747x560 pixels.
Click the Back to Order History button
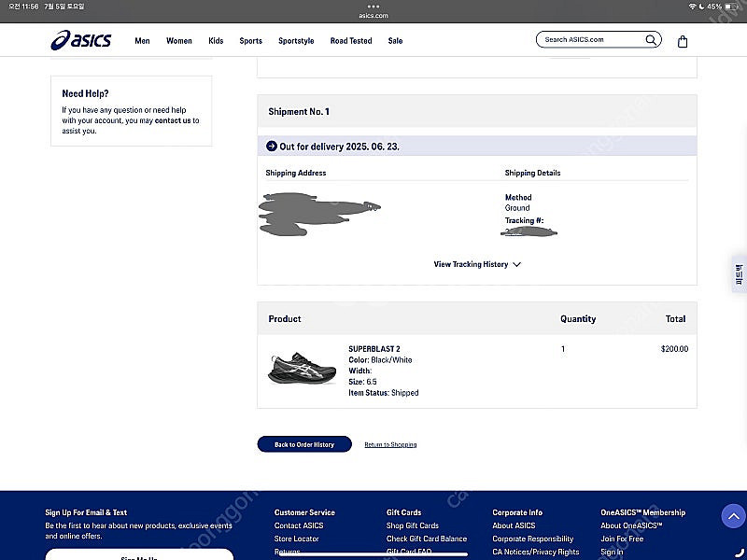click(304, 444)
